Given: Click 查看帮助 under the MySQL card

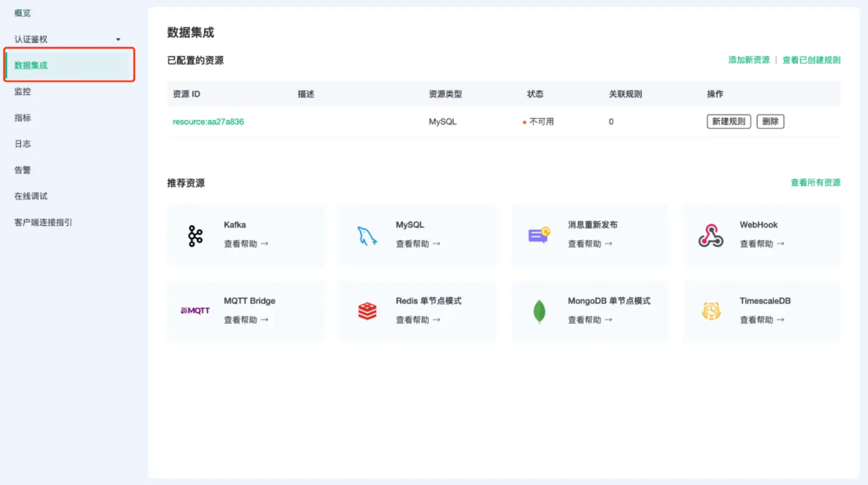Looking at the screenshot, I should tap(418, 244).
